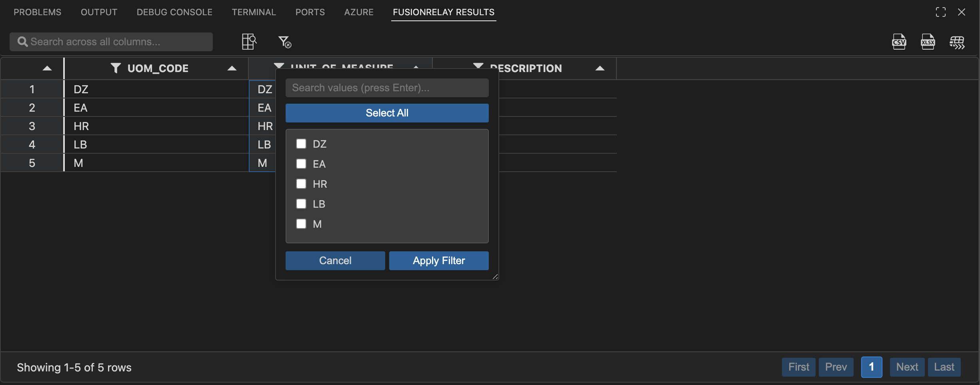This screenshot has width=980, height=385.
Task: Focus the Search values field
Action: [387, 88]
